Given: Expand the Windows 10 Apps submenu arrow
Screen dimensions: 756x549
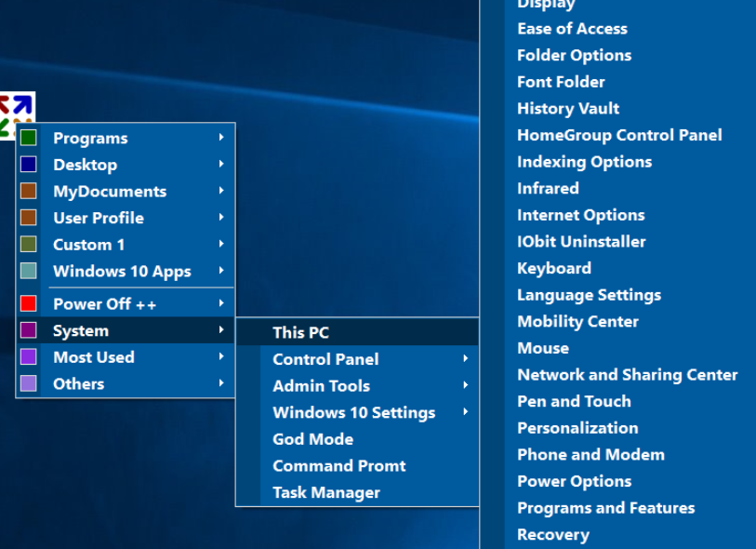Looking at the screenshot, I should coord(221,270).
